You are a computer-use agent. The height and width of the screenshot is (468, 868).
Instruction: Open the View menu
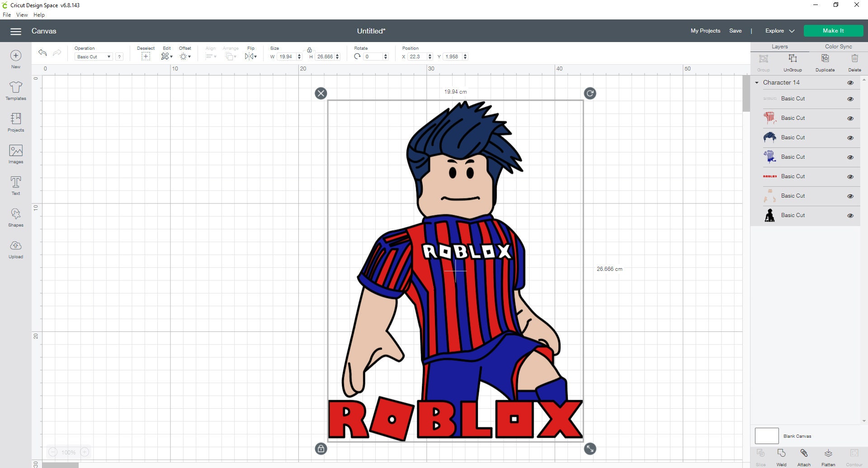coord(22,14)
